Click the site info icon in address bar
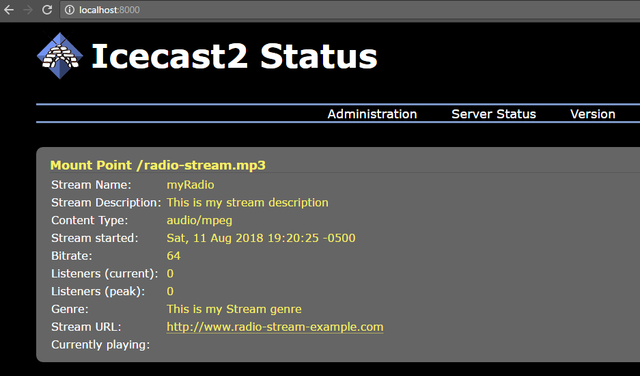Image resolution: width=640 pixels, height=376 pixels. tap(70, 10)
